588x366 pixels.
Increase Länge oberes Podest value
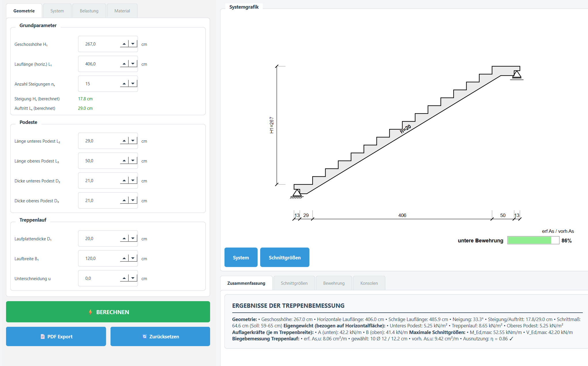pyautogui.click(x=124, y=161)
